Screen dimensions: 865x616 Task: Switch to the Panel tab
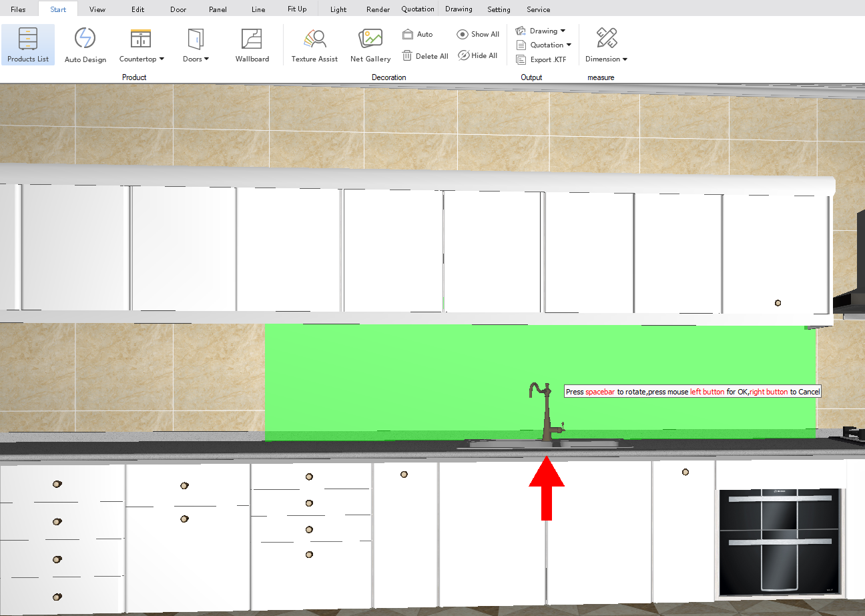click(218, 9)
